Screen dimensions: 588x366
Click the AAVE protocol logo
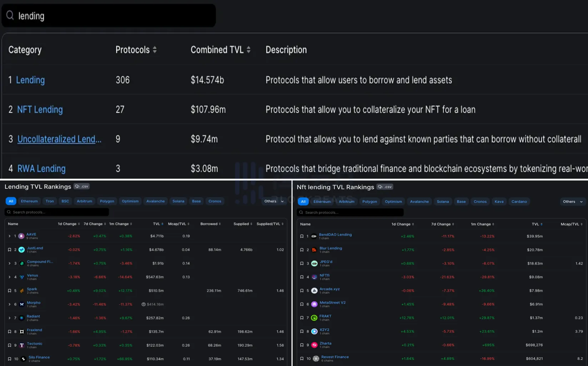(21, 236)
